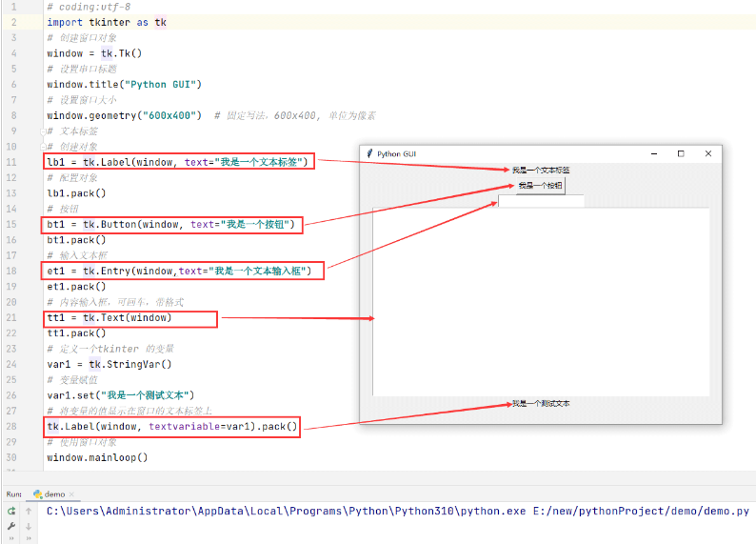Click line number 30 in the gutter

(11, 457)
